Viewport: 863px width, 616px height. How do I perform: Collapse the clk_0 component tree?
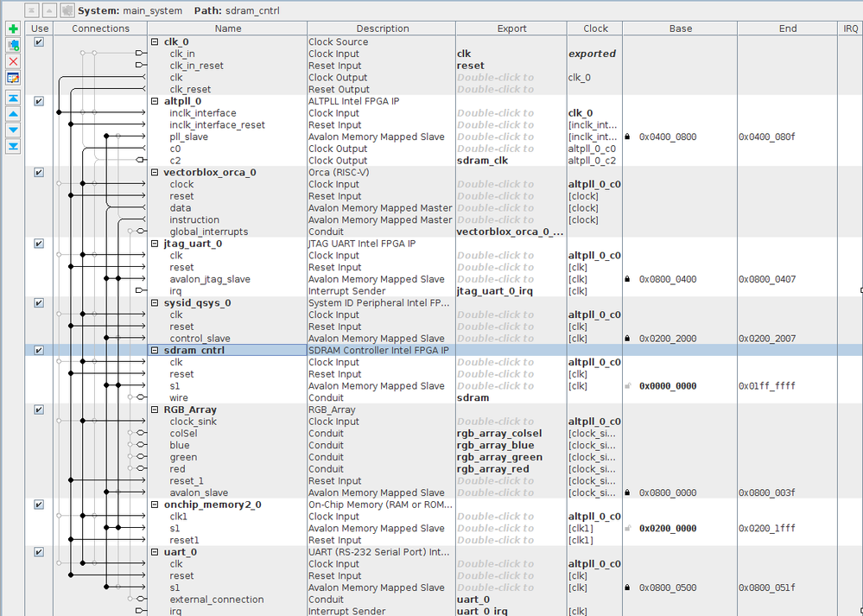pos(155,41)
